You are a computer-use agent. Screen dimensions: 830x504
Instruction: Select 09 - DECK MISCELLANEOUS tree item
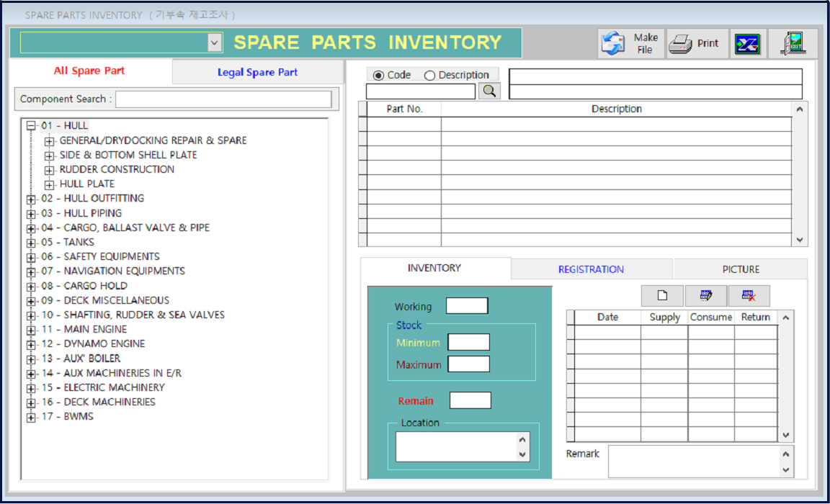click(x=105, y=300)
